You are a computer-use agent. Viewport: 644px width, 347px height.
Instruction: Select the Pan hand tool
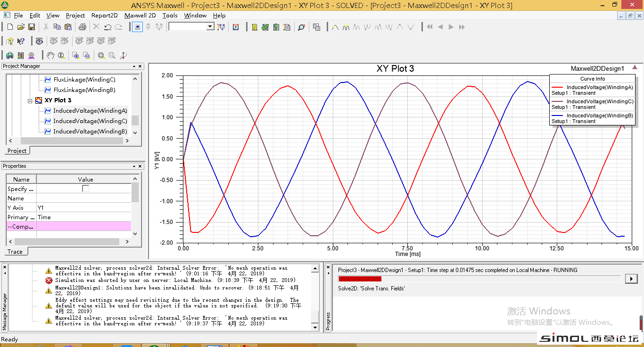pos(50,55)
